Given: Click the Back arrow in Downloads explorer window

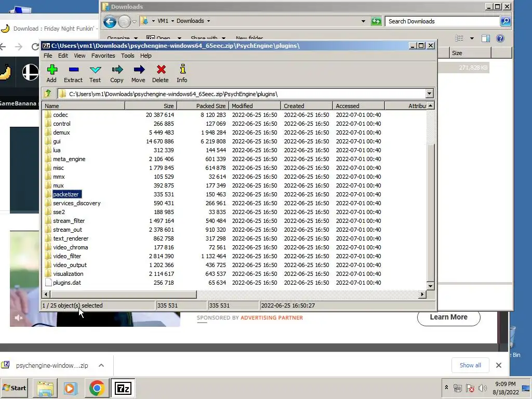Looking at the screenshot, I should click(x=110, y=22).
